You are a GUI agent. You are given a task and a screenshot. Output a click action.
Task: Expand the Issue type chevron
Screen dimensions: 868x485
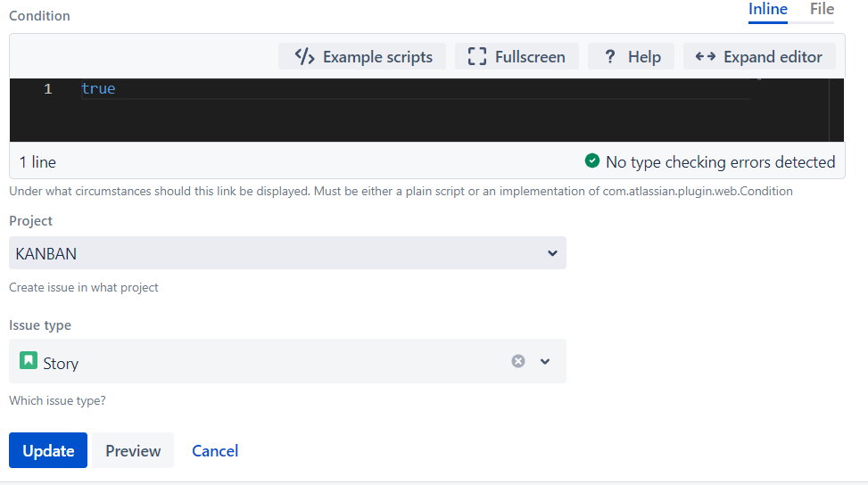546,361
